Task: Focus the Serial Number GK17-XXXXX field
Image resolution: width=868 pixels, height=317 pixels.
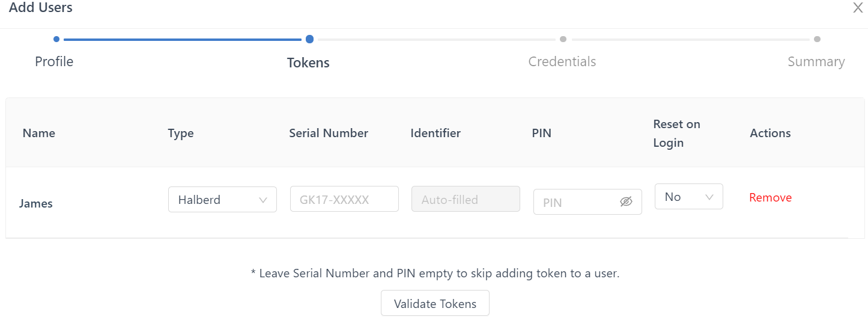Action: pos(344,199)
